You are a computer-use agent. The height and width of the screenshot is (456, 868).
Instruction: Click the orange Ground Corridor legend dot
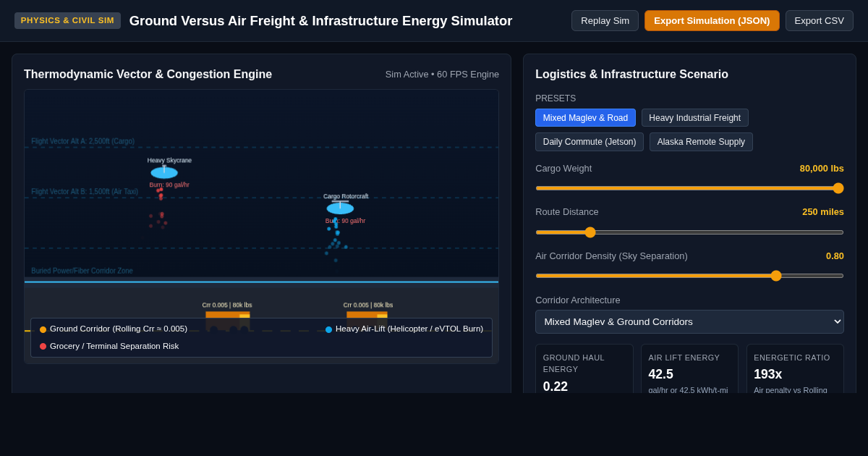(43, 329)
